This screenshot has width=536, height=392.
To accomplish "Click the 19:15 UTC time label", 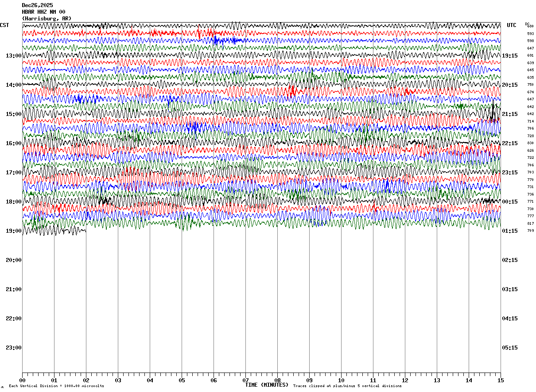I will tap(510, 56).
